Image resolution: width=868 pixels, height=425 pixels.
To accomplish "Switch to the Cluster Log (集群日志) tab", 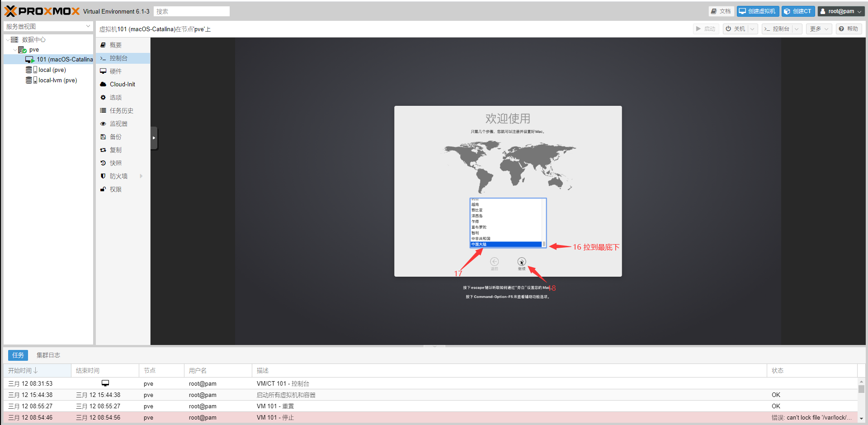I will [48, 355].
